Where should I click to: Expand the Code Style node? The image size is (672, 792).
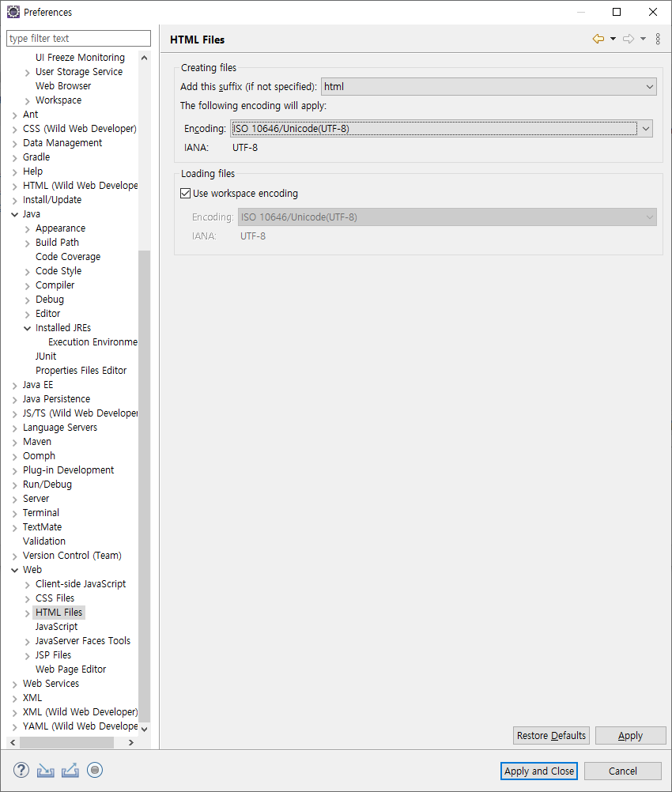[x=28, y=272]
